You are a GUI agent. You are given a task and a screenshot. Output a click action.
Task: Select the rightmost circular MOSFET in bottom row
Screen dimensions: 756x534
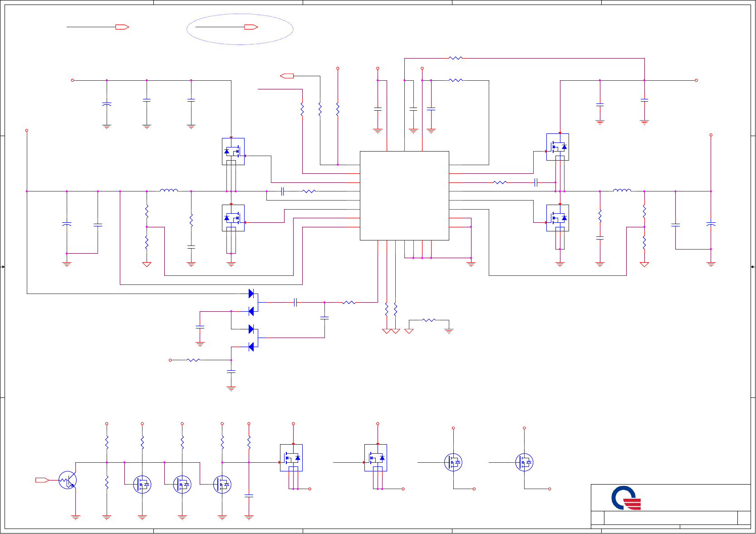coord(525,462)
